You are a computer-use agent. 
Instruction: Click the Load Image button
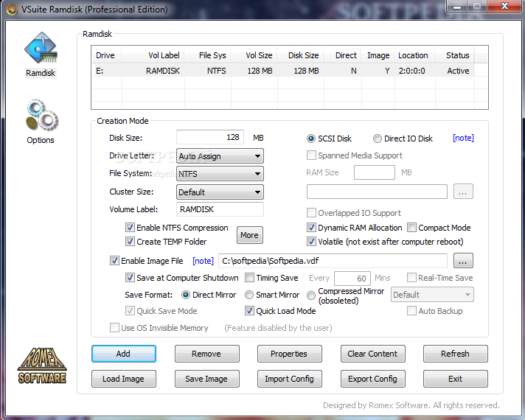click(124, 379)
